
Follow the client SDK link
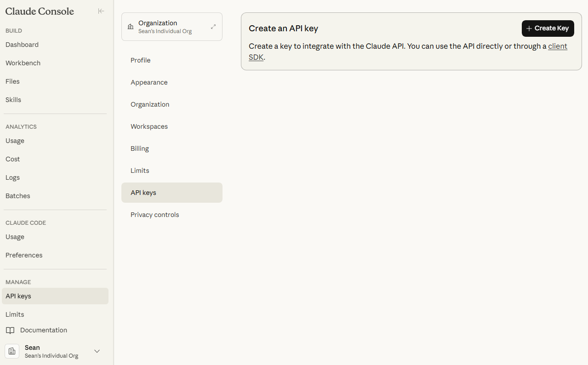[x=558, y=46]
